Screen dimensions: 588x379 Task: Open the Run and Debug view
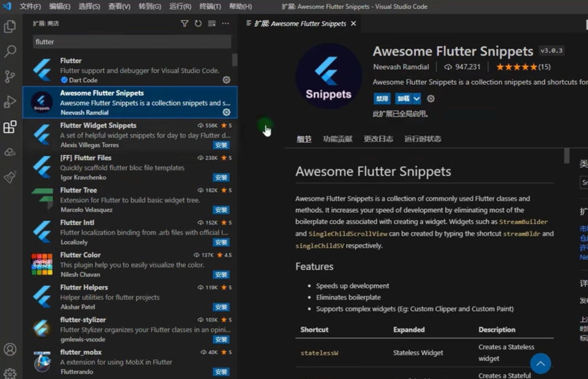pos(10,101)
